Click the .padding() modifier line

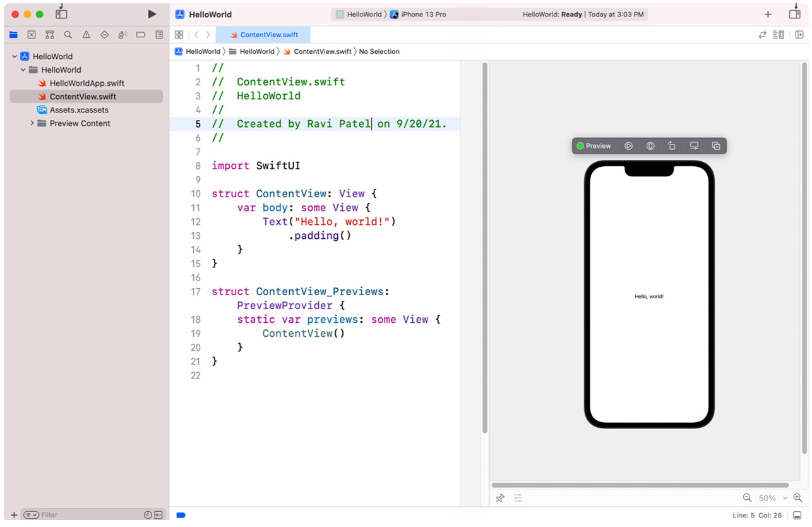(x=319, y=236)
